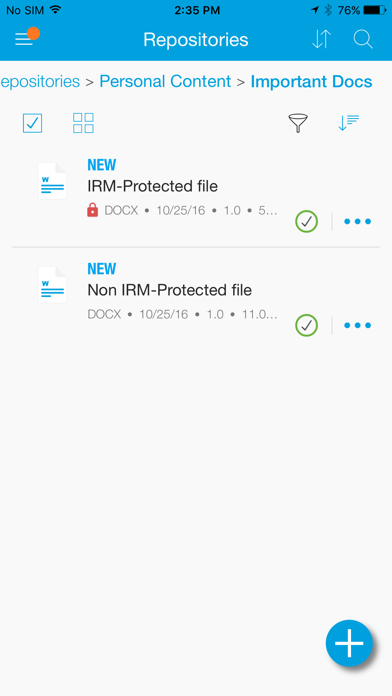The height and width of the screenshot is (696, 392).
Task: Tap the Word icon of Non IRM-Protected file
Action: (x=52, y=285)
